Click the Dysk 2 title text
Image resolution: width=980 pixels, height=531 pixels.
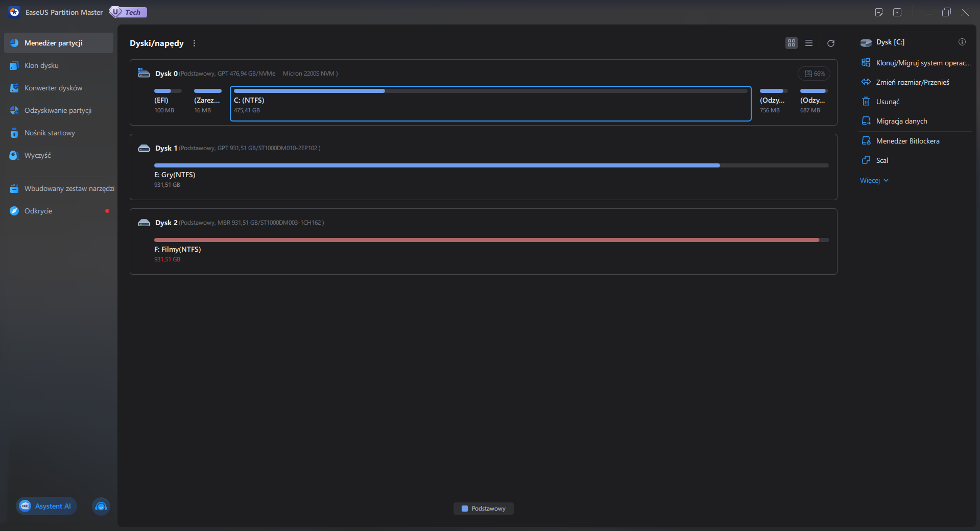coord(166,223)
